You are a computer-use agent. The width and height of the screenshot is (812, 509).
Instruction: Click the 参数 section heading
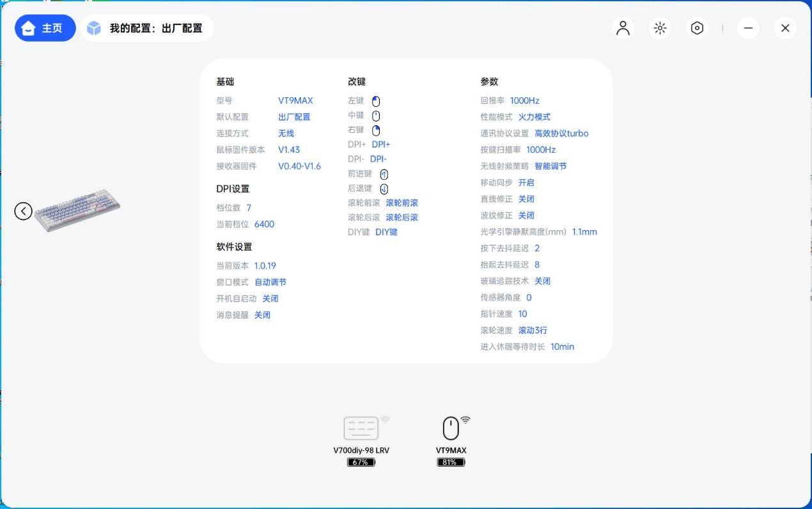pos(489,82)
